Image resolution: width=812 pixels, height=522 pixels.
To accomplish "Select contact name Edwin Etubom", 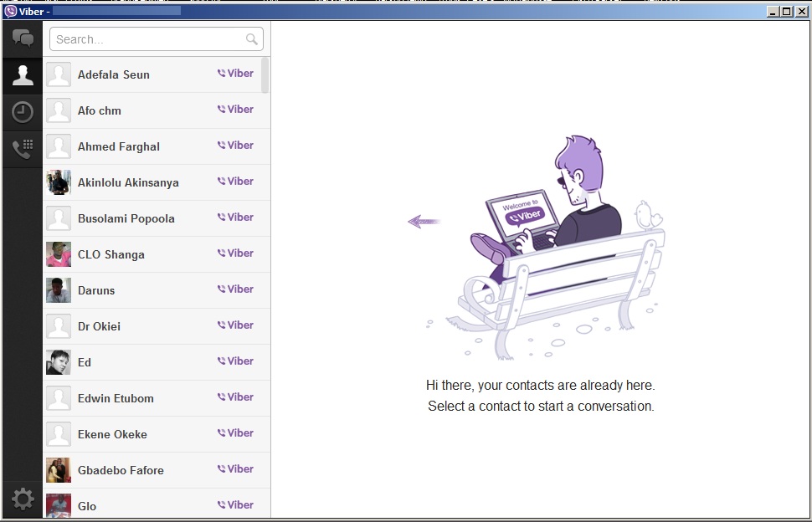I will click(x=116, y=398).
